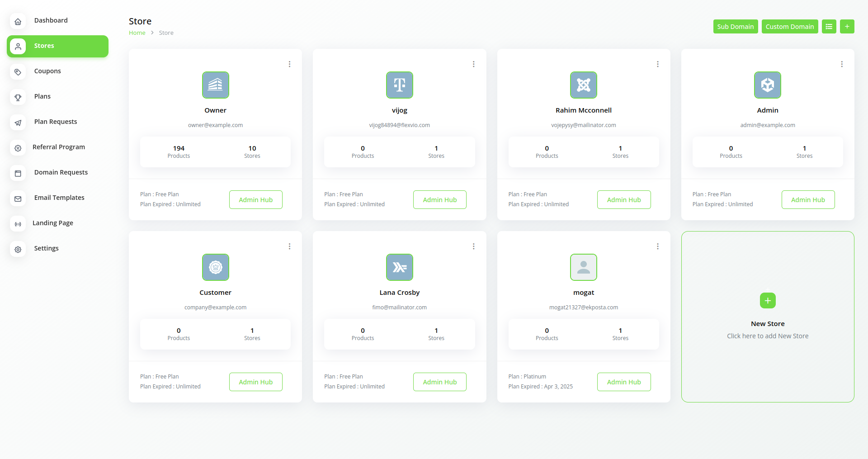Expand options menu on mogat card
Screen dimensions: 868x459
tap(657, 246)
